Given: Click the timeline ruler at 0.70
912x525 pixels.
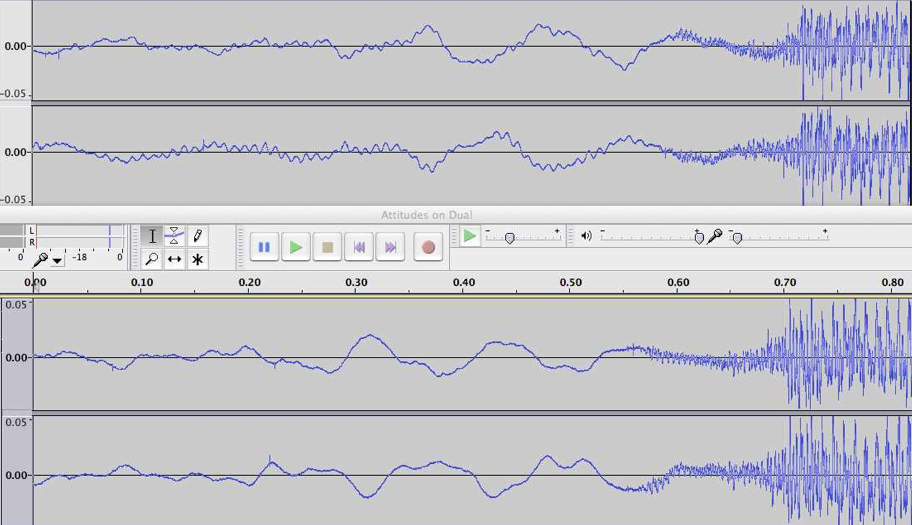Looking at the screenshot, I should [x=785, y=283].
